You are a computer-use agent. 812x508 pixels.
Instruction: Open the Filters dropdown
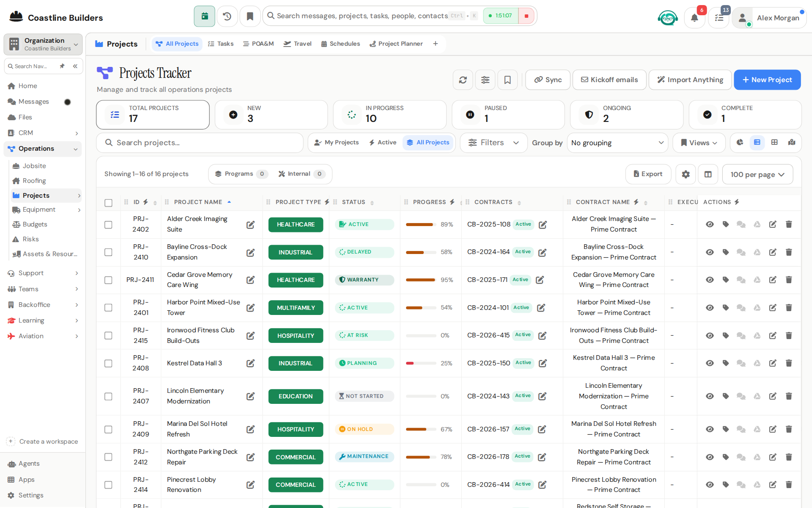tap(494, 143)
